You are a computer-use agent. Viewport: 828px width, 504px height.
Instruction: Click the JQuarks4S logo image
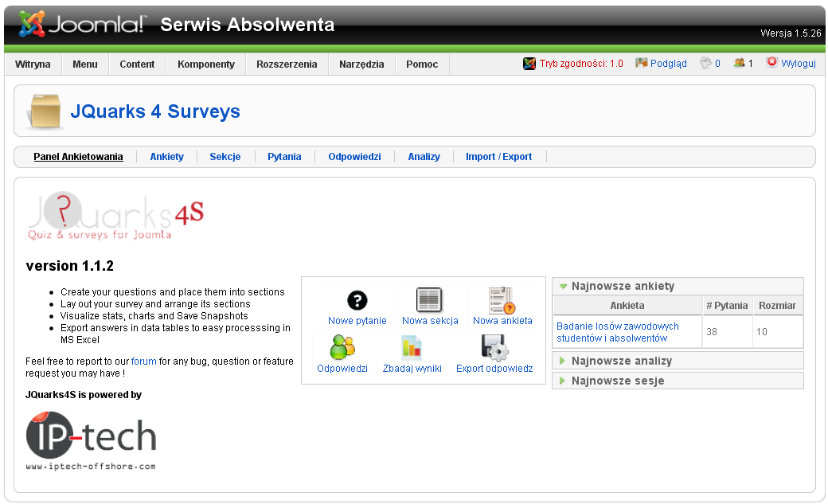click(x=115, y=216)
